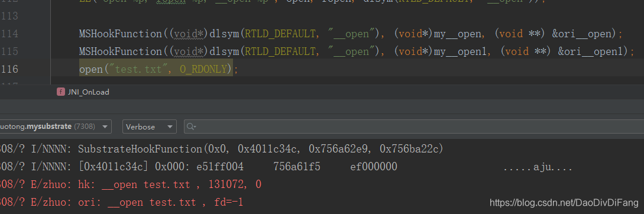Click the logcat search input field
The image size is (644, 214).
414,127
